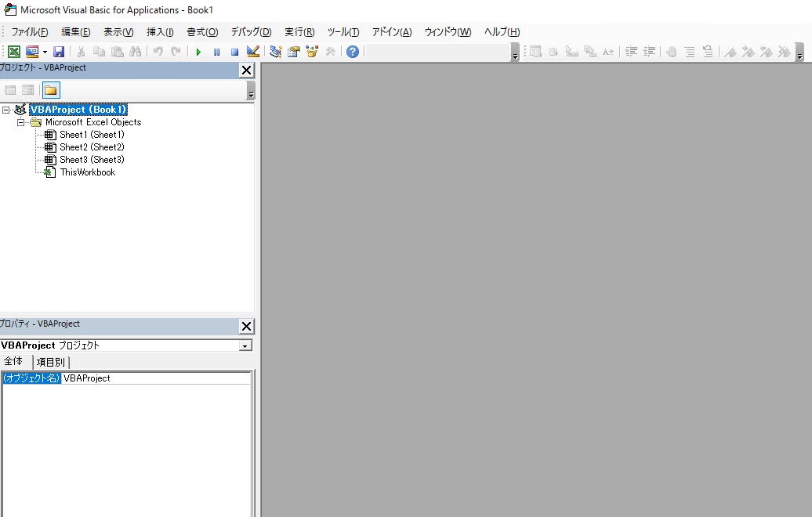The image size is (812, 517).
Task: Open the 実行(R) menu
Action: point(299,32)
